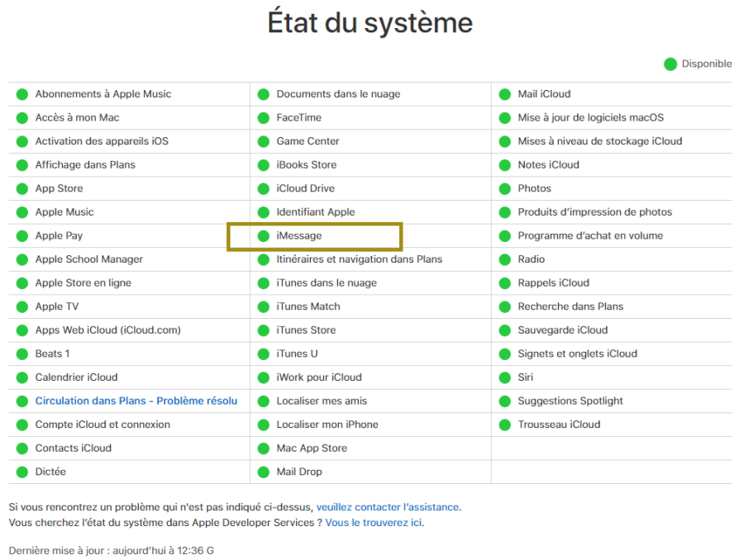The image size is (744, 560).
Task: Select Itinéraires et navigation dans Plans text
Action: coord(360,259)
